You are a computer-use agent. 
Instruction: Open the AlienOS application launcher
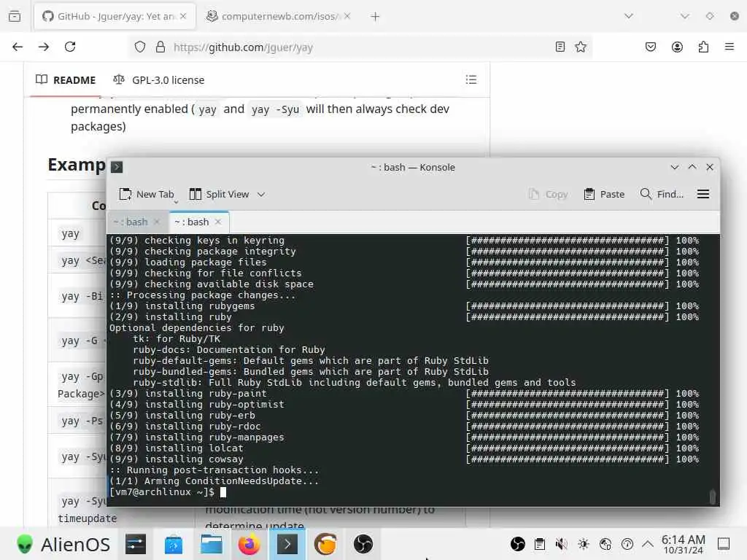point(63,544)
